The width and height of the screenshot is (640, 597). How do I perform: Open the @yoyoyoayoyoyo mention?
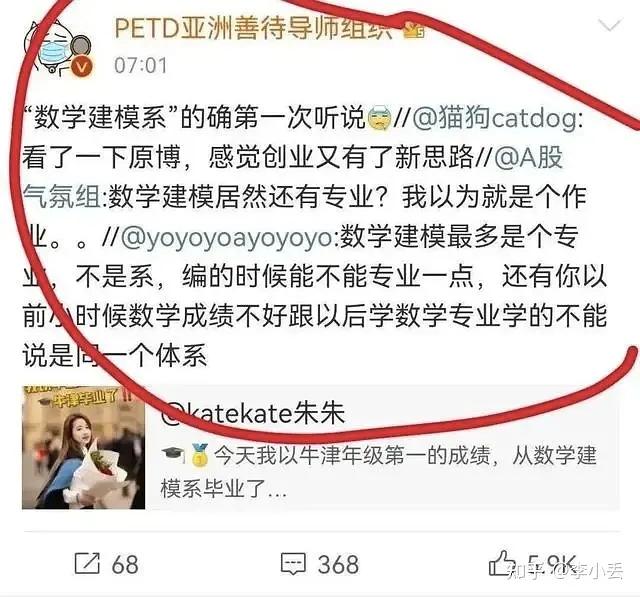click(x=227, y=237)
